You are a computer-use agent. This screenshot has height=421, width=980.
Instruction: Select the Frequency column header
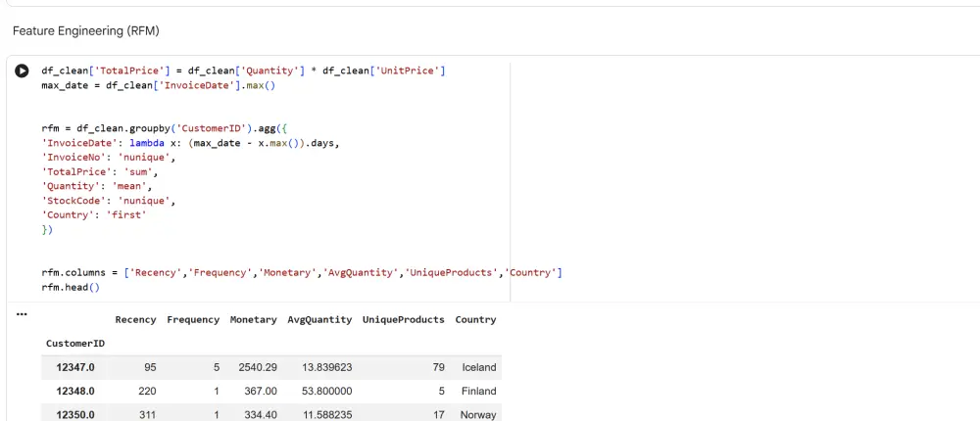click(193, 320)
